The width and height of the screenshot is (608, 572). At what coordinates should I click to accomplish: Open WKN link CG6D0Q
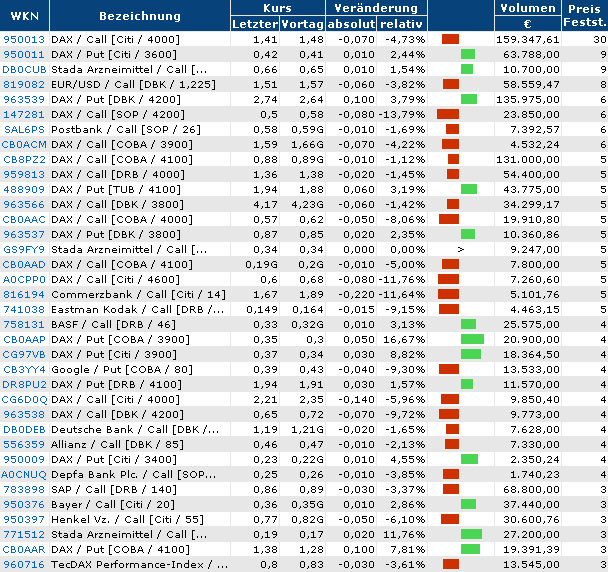[24, 399]
